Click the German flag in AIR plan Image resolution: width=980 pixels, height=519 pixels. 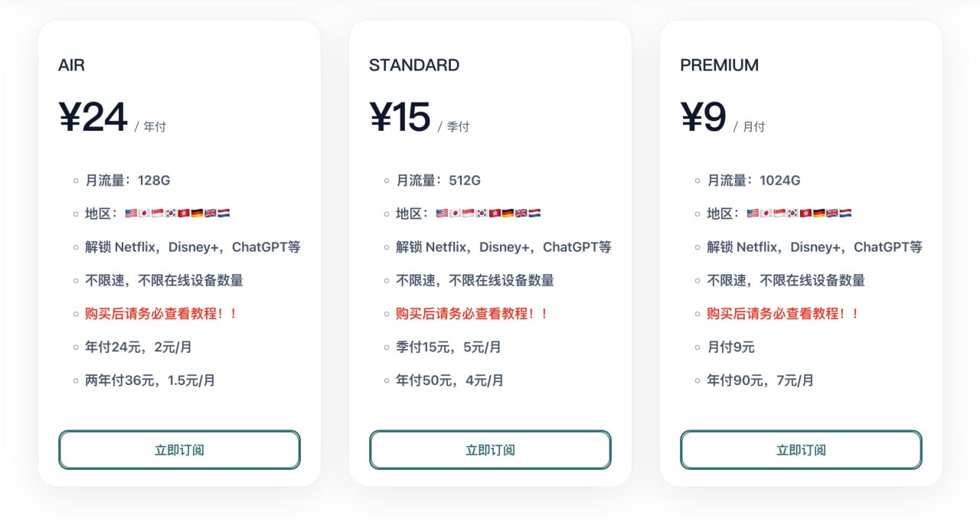197,214
